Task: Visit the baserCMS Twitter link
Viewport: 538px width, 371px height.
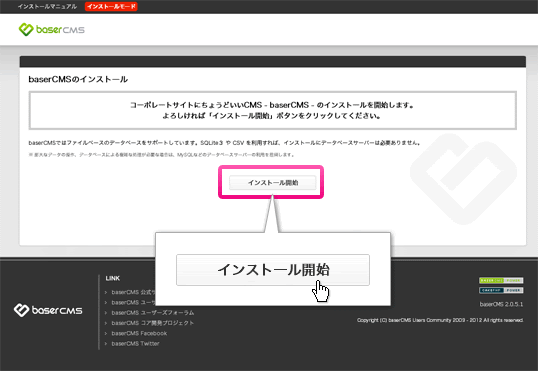Action: coord(136,344)
